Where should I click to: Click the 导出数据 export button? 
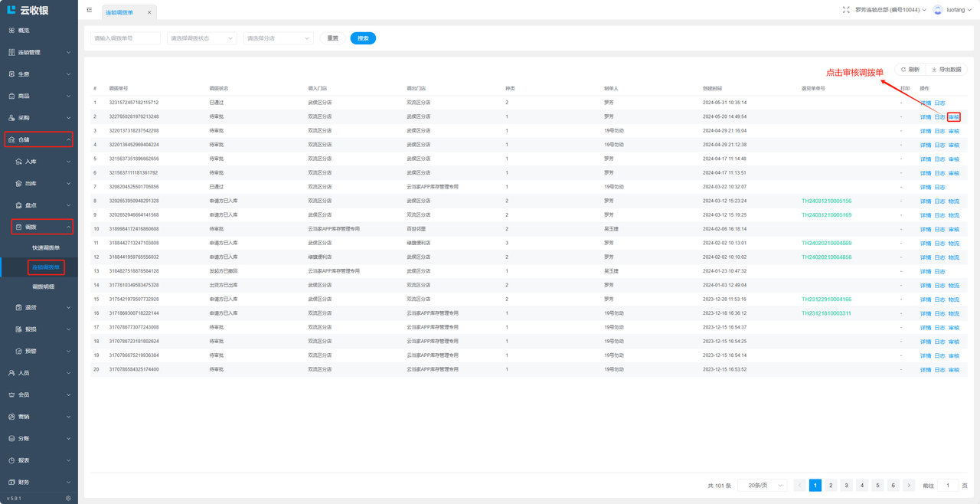946,70
